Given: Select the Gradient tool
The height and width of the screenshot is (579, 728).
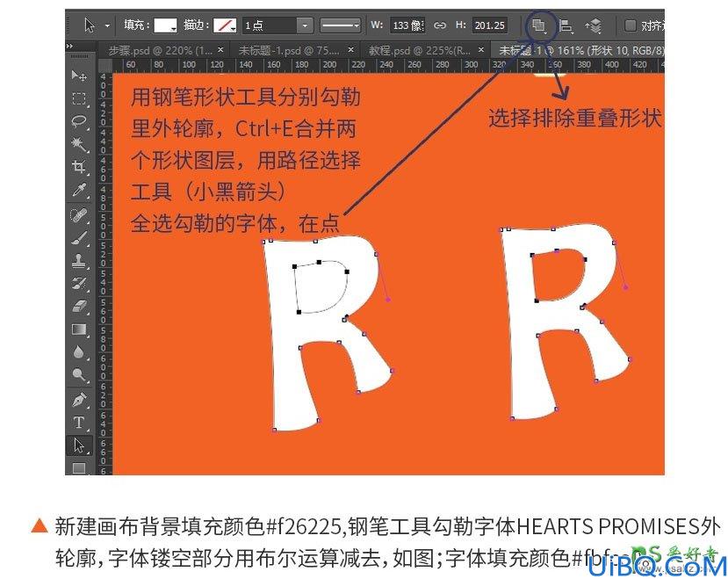Looking at the screenshot, I should click(x=79, y=329).
